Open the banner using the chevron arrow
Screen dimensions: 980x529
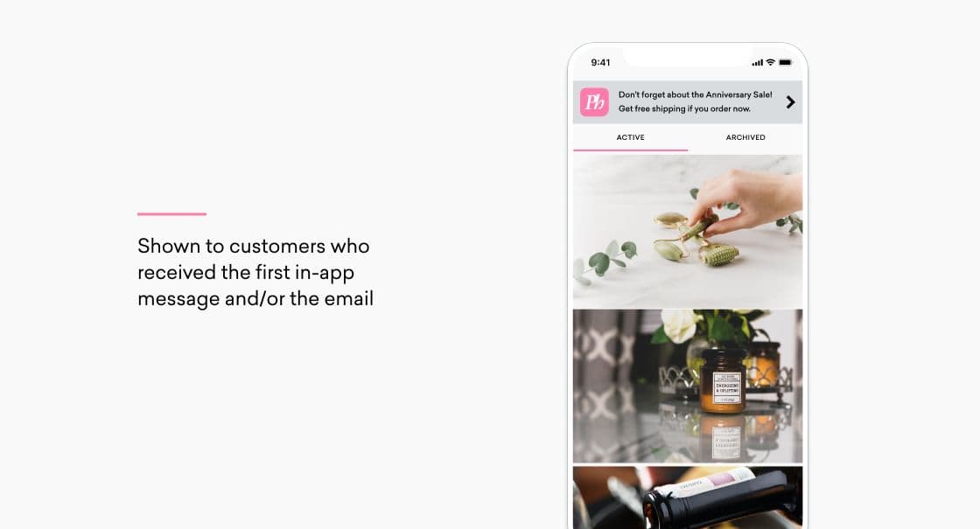click(x=790, y=101)
